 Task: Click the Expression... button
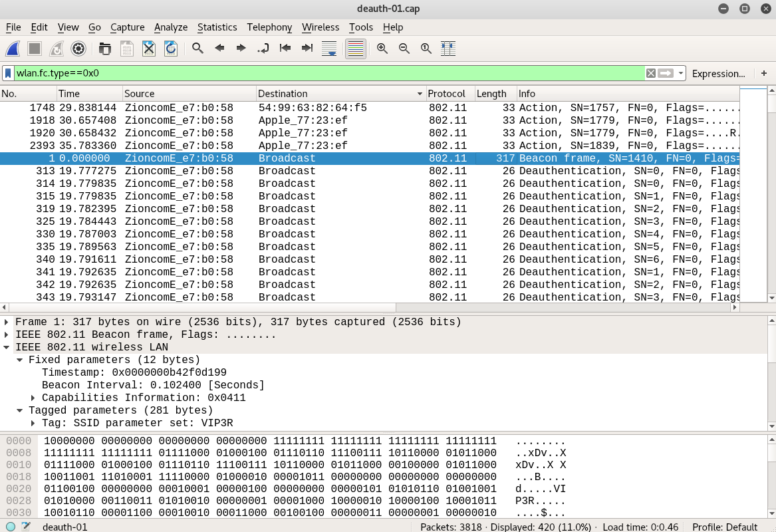tap(718, 73)
